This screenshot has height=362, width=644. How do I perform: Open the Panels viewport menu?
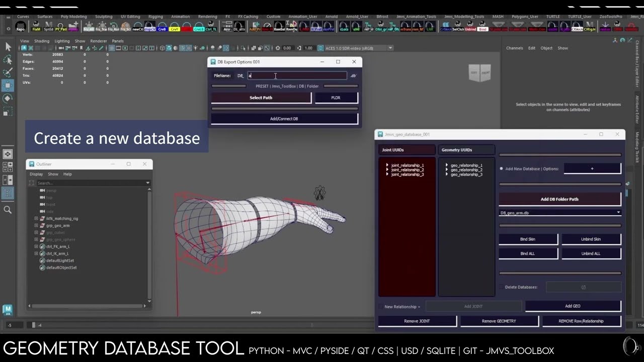118,41
